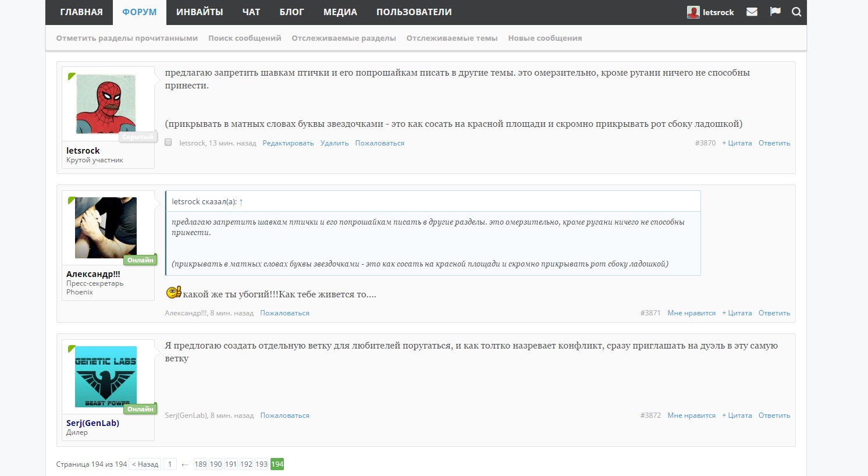The height and width of the screenshot is (476, 868).
Task: Click Удалить on post #3870
Action: (x=334, y=143)
